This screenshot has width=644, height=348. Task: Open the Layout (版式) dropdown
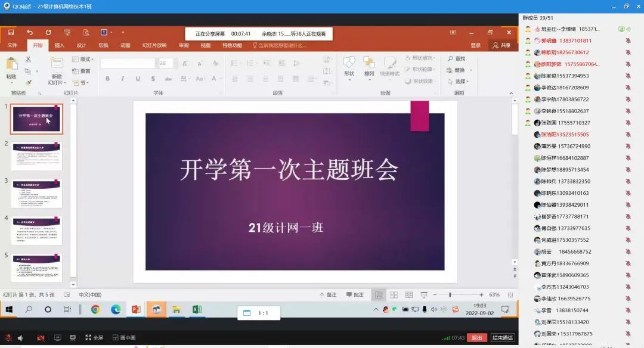(x=83, y=59)
